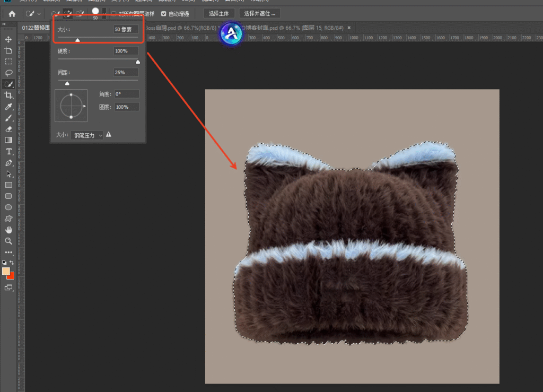Select the Crop tool
Image resolution: width=543 pixels, height=392 pixels.
[x=8, y=95]
